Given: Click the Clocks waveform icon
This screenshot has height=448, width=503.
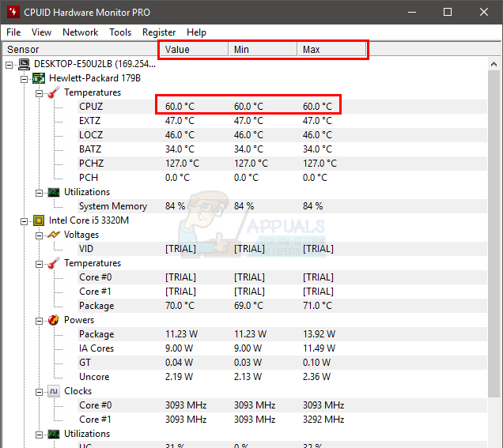Looking at the screenshot, I should tap(54, 391).
